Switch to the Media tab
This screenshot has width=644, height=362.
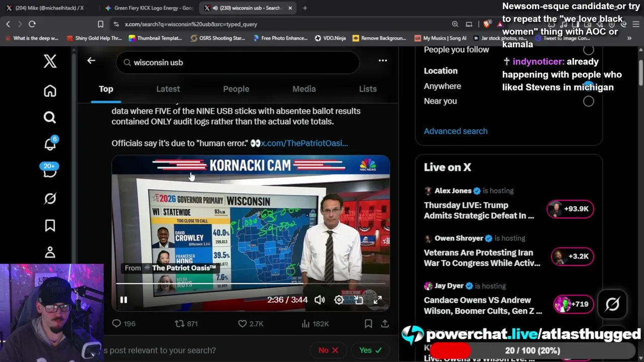(304, 89)
